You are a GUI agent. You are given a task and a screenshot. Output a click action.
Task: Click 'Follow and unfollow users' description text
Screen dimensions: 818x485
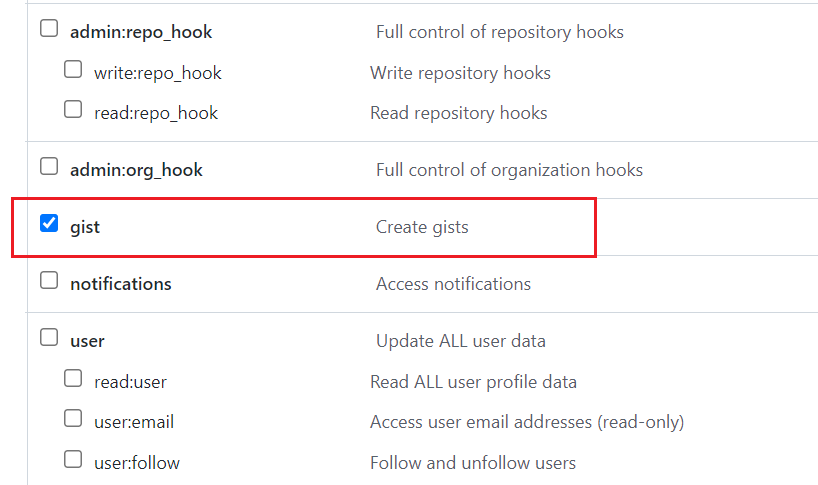(473, 463)
